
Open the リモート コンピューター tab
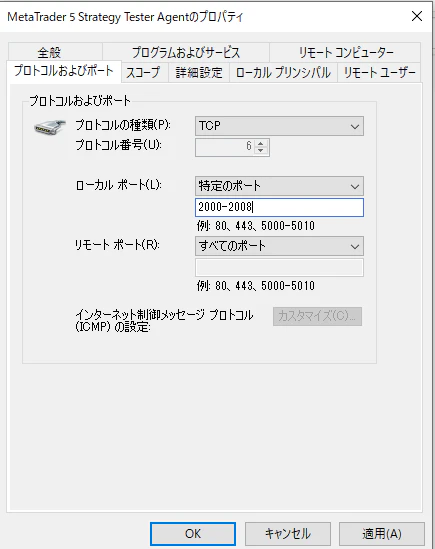pos(345,52)
